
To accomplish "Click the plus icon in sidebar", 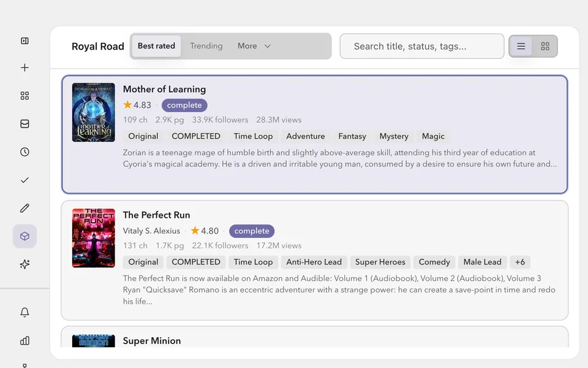I will (24, 67).
